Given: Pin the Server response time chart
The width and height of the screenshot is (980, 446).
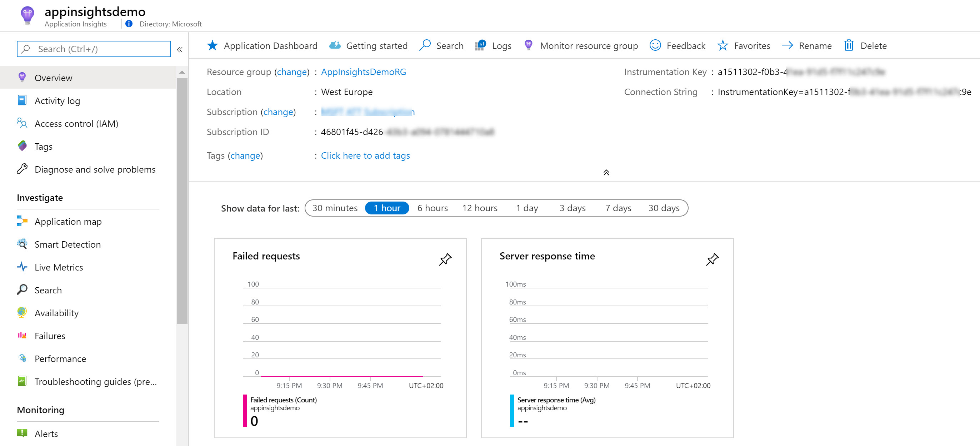Looking at the screenshot, I should click(712, 259).
